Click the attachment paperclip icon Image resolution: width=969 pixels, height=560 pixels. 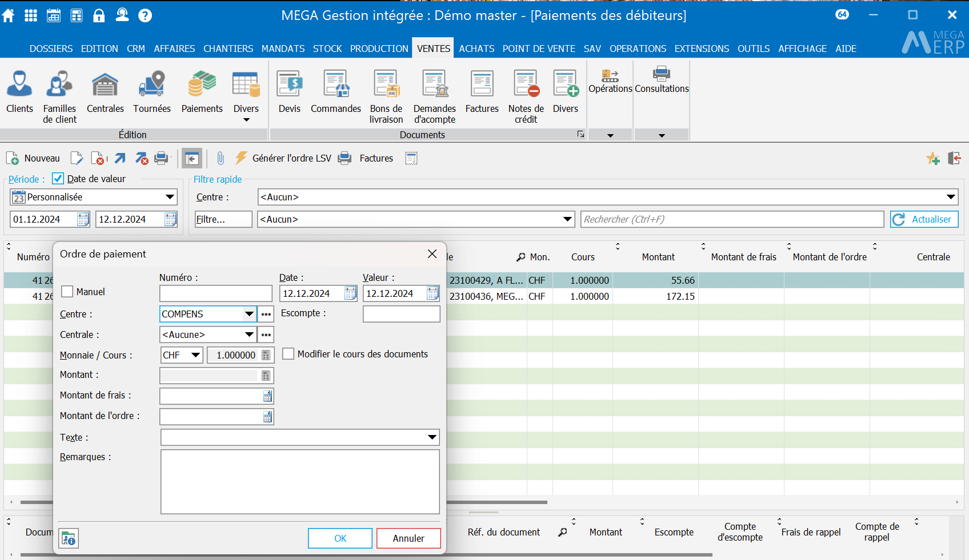click(221, 158)
